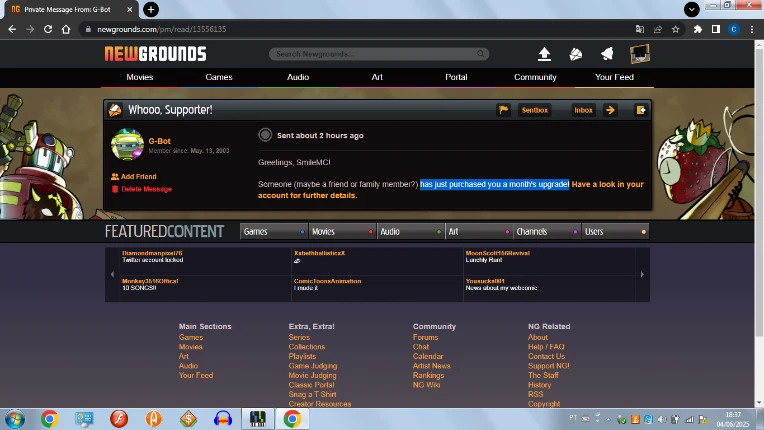Open the Community navigation tab
Viewport: 764px width, 430px height.
coord(535,77)
